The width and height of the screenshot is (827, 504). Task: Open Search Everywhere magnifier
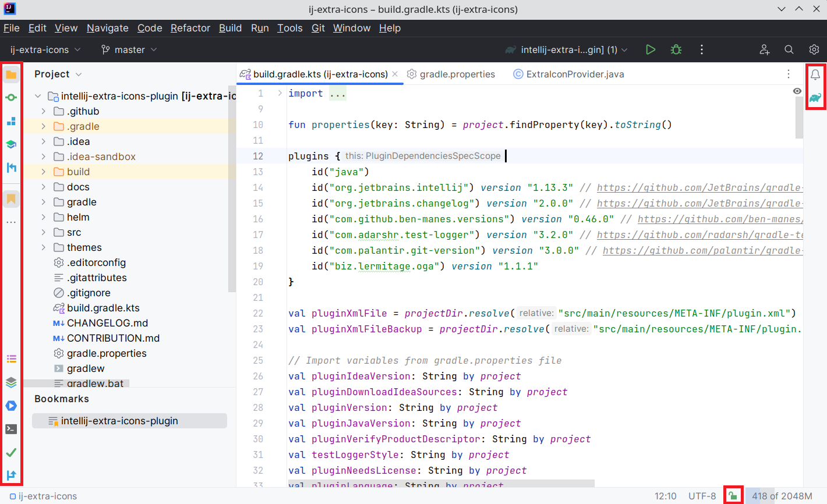point(789,50)
